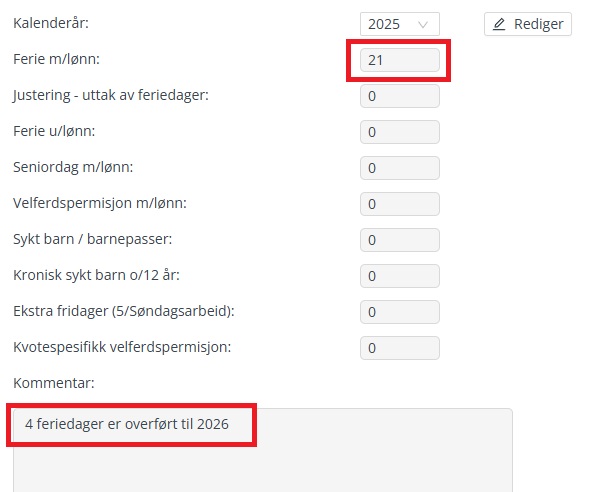Select the Justering - uttak av feriedager field

[399, 96]
